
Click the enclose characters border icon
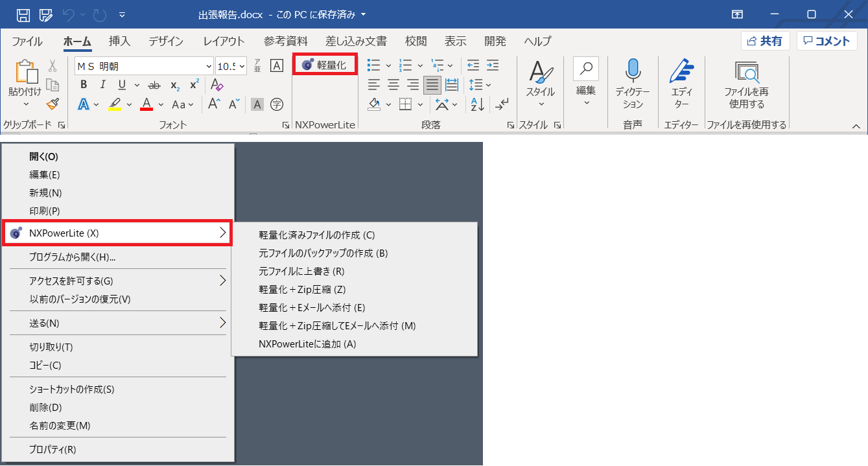(277, 66)
